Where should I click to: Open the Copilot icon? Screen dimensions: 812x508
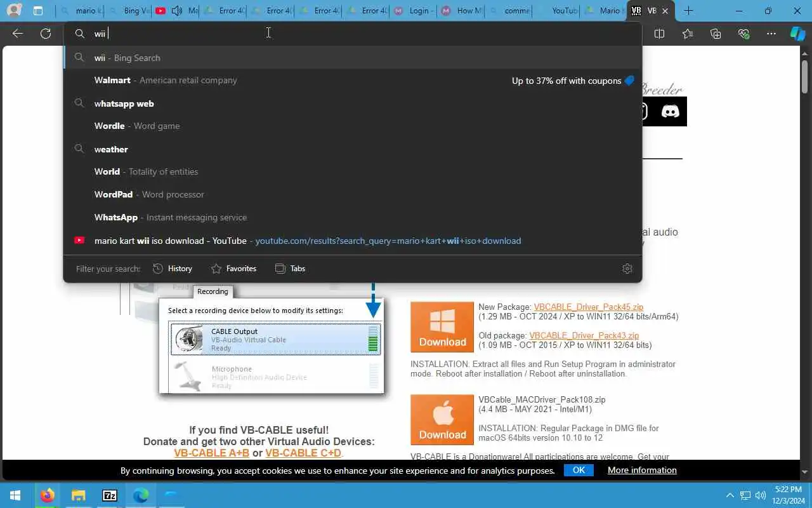pyautogui.click(x=797, y=34)
